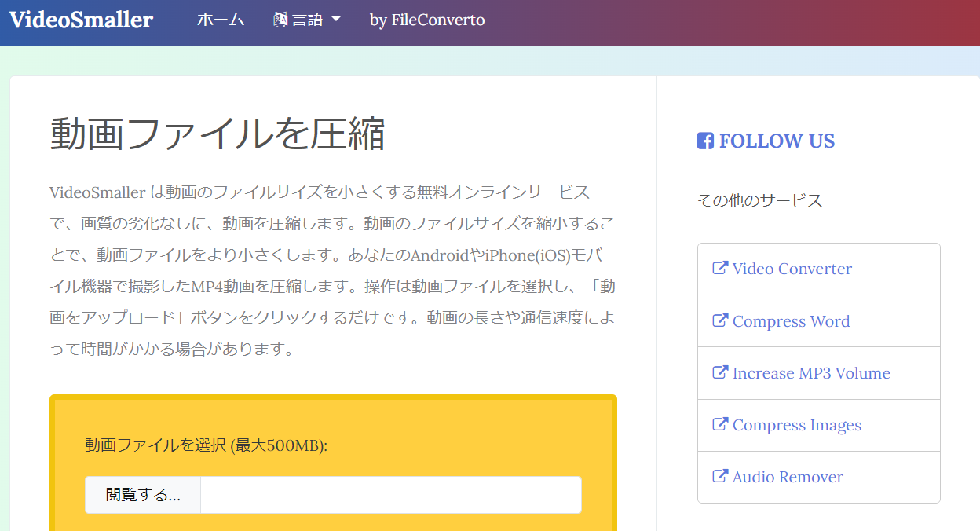
Task: Click the external link icon before Video Converter
Action: click(720, 268)
